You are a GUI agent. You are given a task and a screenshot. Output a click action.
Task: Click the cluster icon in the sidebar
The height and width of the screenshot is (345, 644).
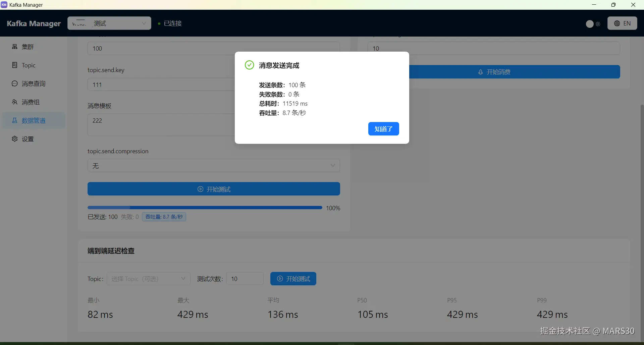(15, 47)
